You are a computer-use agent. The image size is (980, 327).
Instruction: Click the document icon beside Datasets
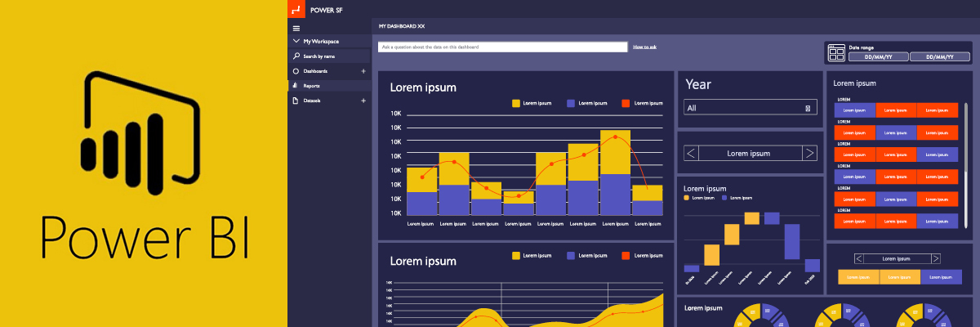pos(296,101)
